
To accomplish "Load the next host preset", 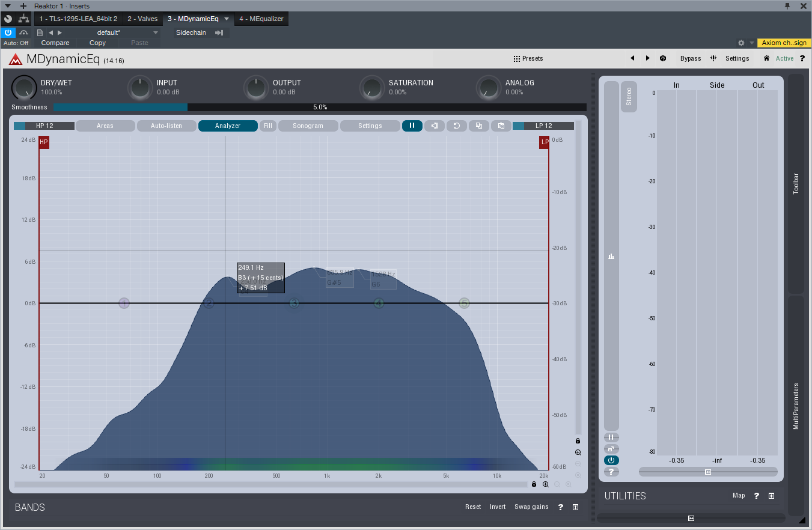I will tap(60, 32).
